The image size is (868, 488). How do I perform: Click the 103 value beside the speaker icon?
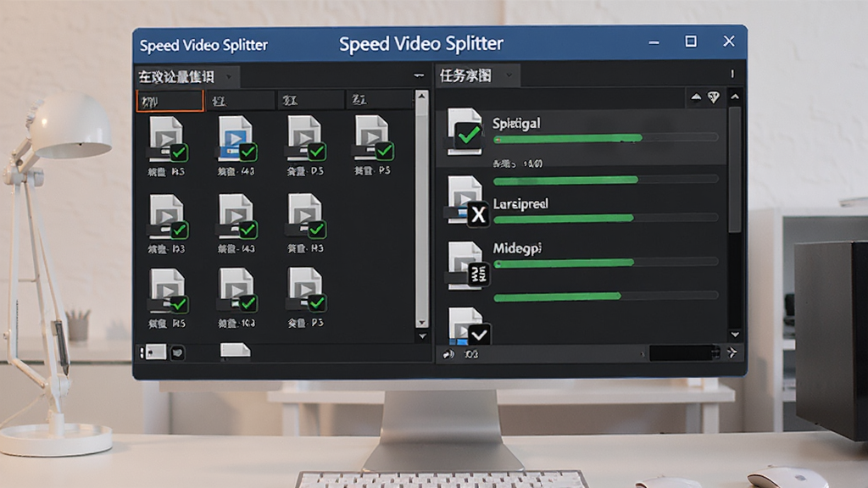pyautogui.click(x=471, y=354)
